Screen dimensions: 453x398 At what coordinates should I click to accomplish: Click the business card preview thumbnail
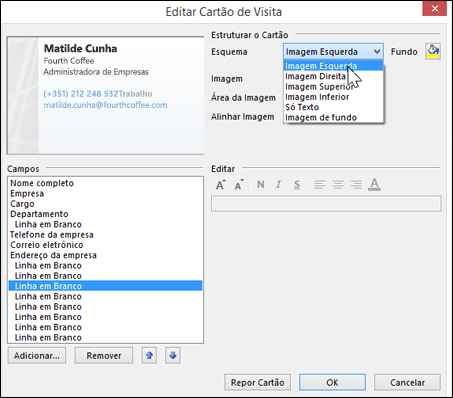[105, 96]
